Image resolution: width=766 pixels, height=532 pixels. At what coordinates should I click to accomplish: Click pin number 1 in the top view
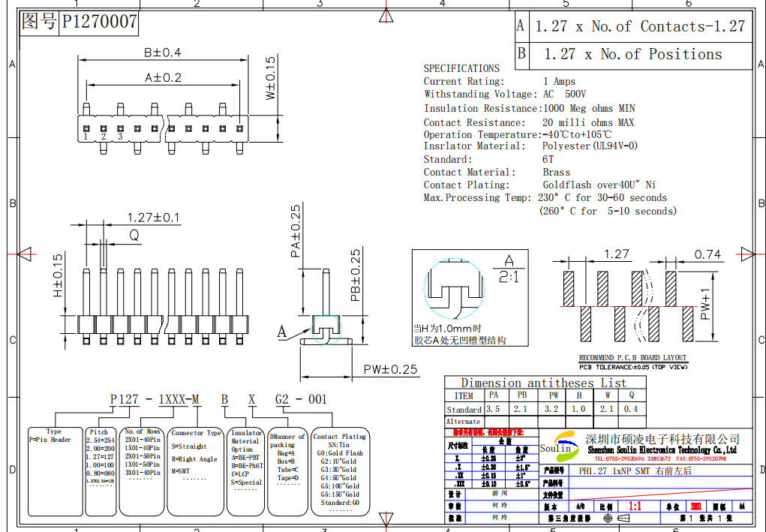[86, 137]
